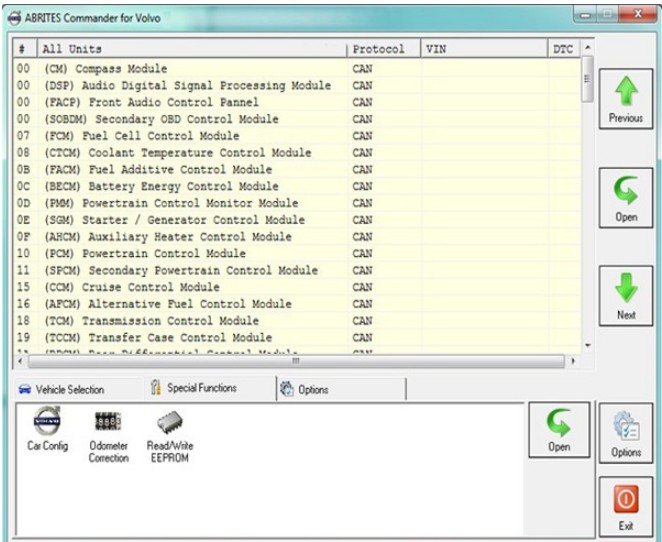Open the selected special function from the bottom panel
The image size is (662, 542).
pyautogui.click(x=559, y=430)
